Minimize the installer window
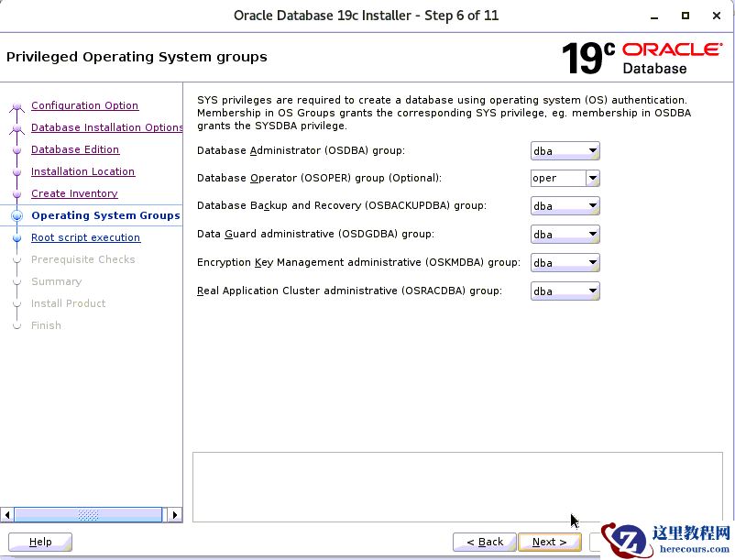 (x=654, y=16)
